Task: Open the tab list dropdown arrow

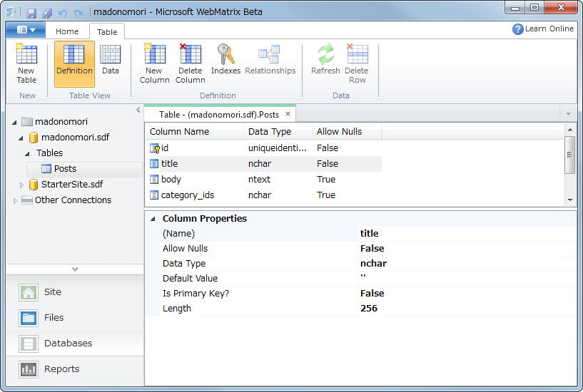Action: (x=568, y=113)
